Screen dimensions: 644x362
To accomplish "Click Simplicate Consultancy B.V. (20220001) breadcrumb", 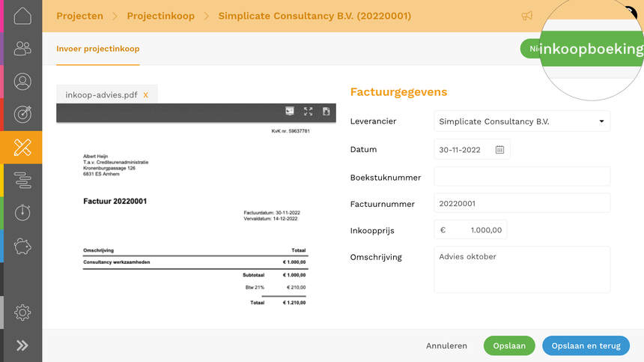I will tap(315, 16).
